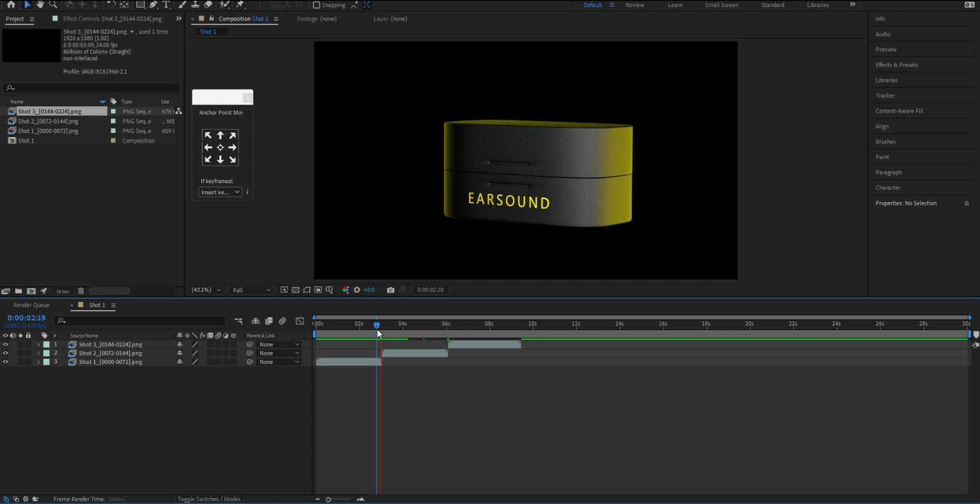Screen dimensions: 980x504
Task: Go to the Home screen icon
Action: [11, 4]
